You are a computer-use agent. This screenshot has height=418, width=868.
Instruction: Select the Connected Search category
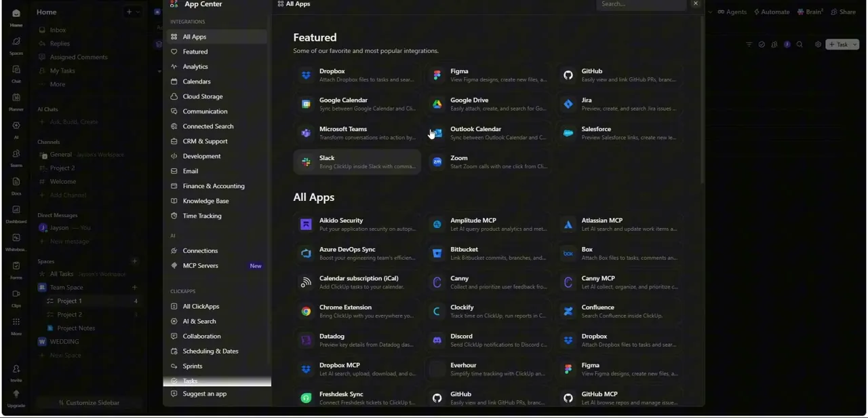[217, 126]
